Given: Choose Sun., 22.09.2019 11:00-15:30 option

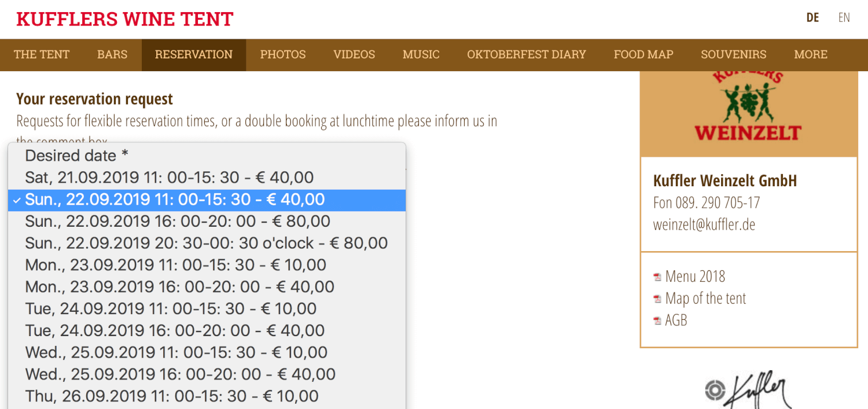Looking at the screenshot, I should coord(207,200).
